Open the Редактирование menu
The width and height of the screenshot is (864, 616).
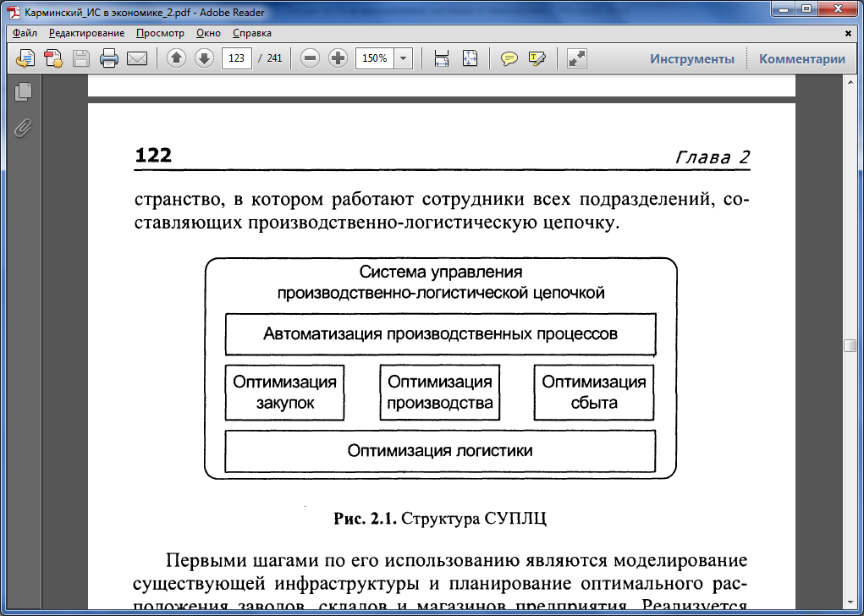pyautogui.click(x=86, y=33)
